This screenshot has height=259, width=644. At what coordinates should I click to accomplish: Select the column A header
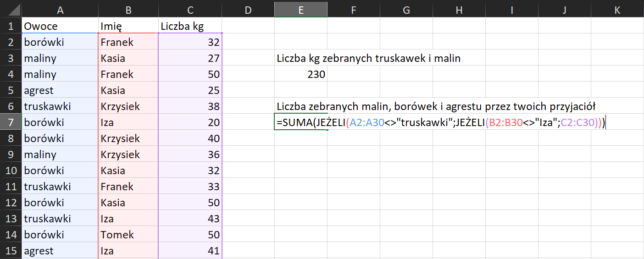60,10
